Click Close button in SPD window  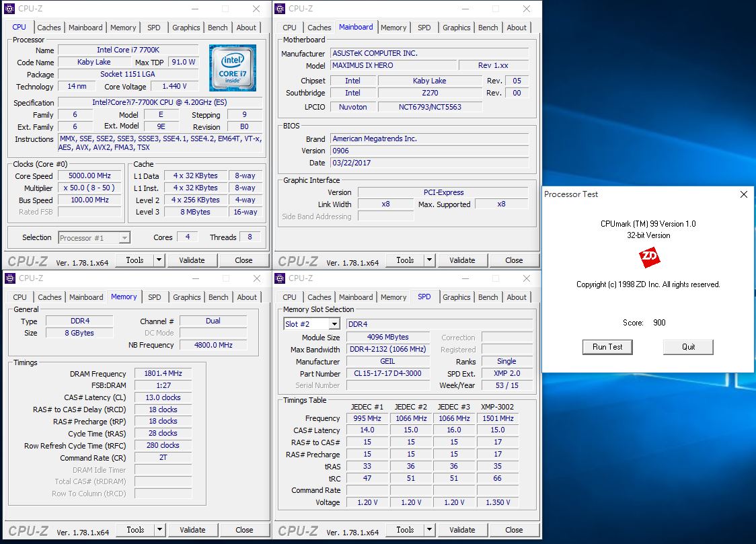pos(514,530)
